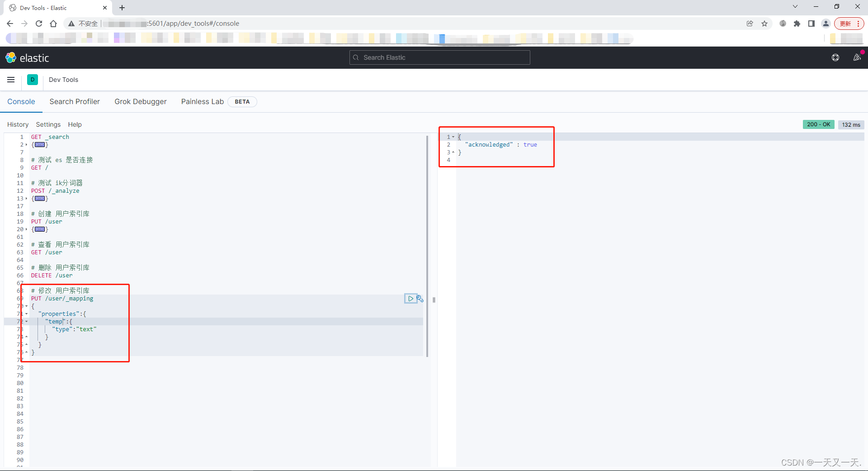Run the PUT /user/_mapping request
The image size is (868, 471).
(x=410, y=299)
